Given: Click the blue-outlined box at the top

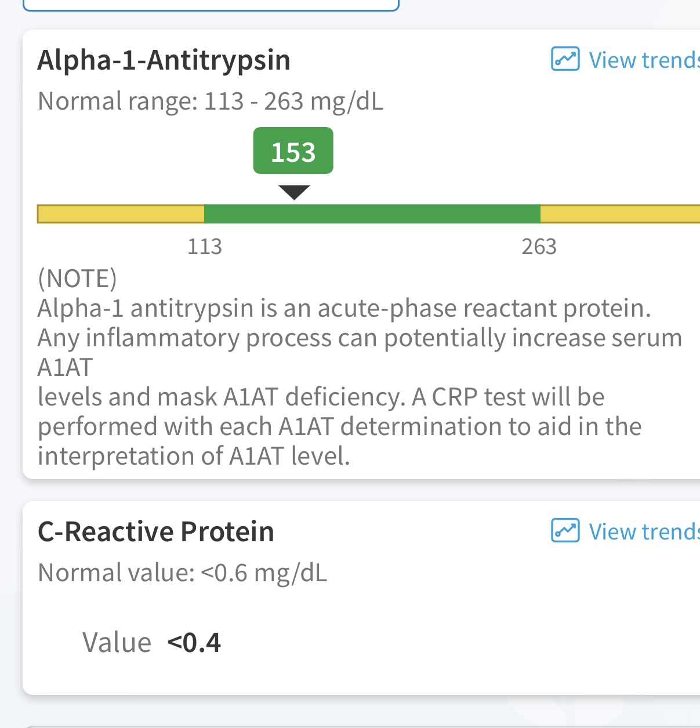Looking at the screenshot, I should point(211,5).
